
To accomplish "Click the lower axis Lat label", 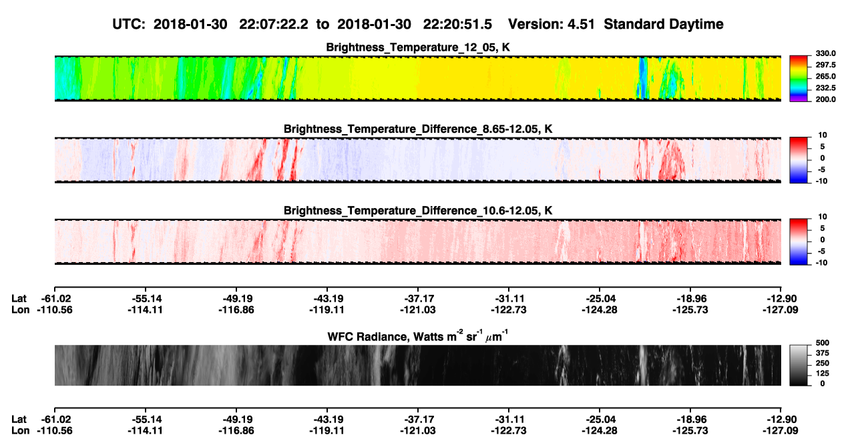I will coord(19,419).
